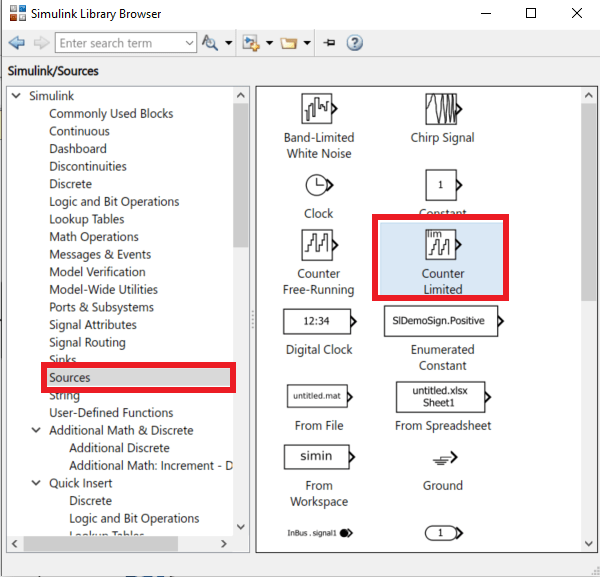
Task: Select the Sources library
Action: 139,378
